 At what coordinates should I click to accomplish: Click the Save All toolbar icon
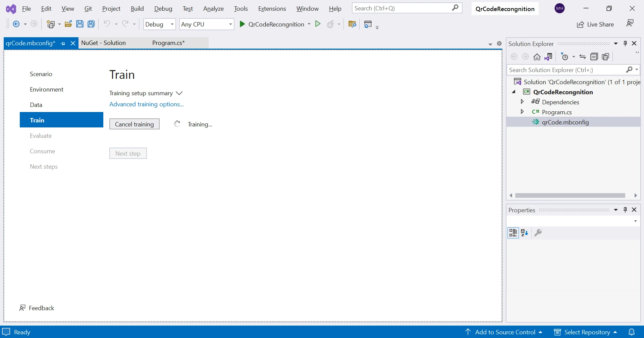(x=91, y=24)
